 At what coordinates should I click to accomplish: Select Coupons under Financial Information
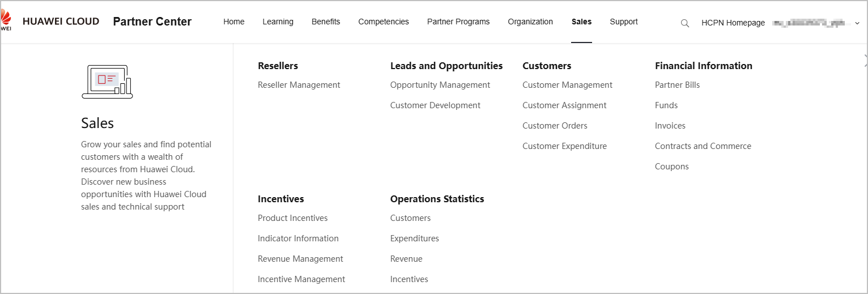[x=672, y=167]
